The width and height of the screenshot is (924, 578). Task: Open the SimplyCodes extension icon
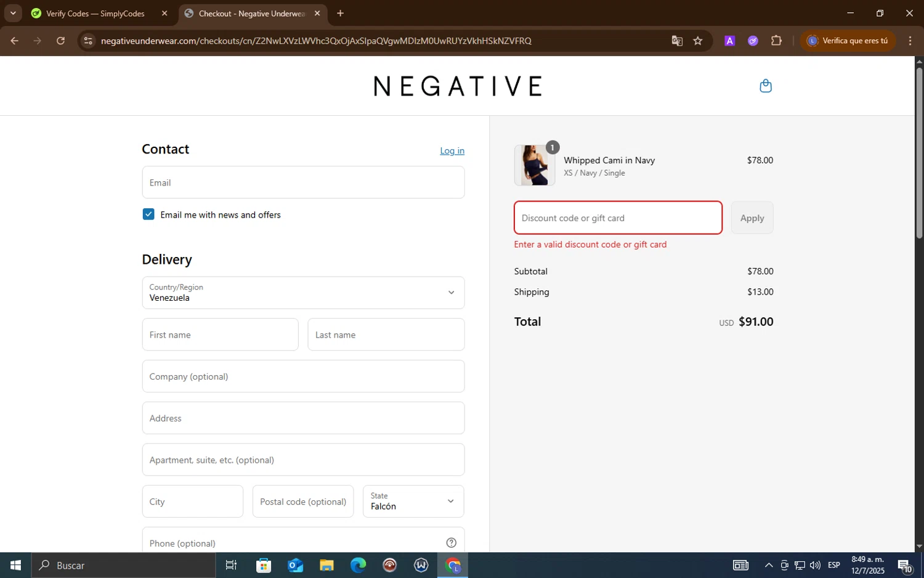(753, 41)
